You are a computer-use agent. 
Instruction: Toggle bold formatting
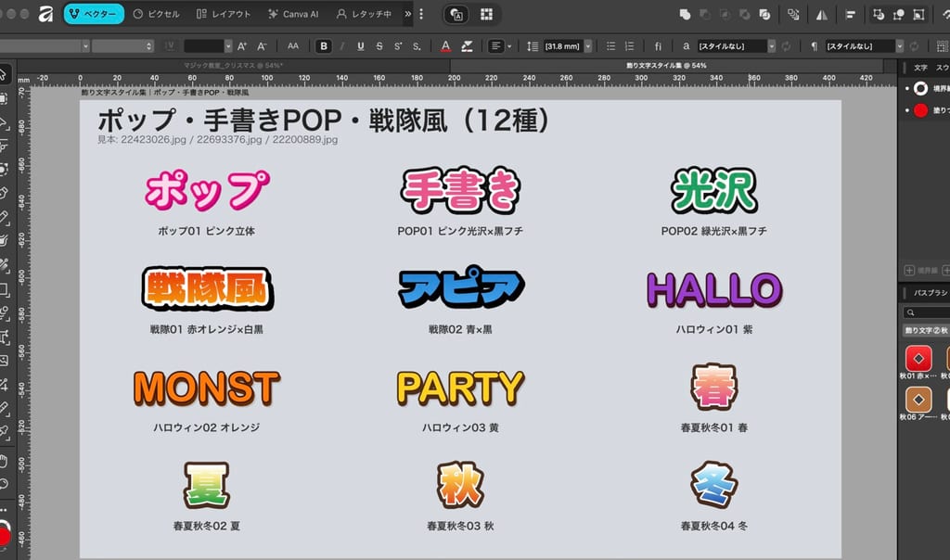(x=324, y=46)
